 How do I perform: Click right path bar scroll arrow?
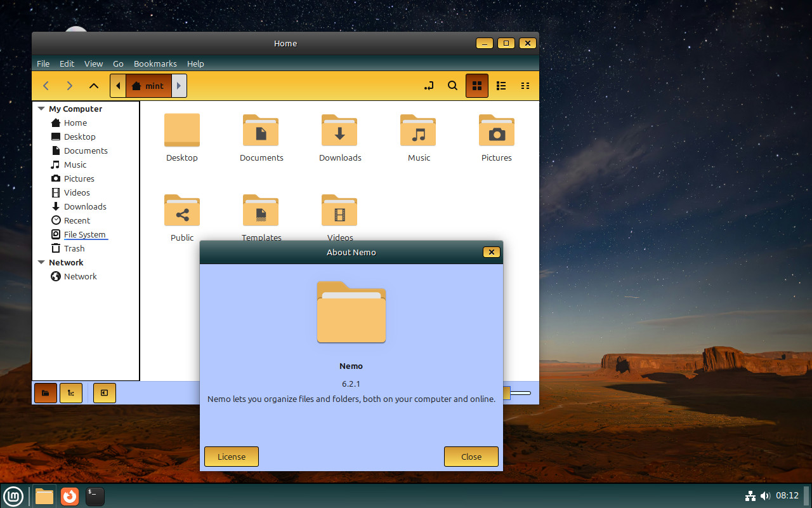click(179, 86)
